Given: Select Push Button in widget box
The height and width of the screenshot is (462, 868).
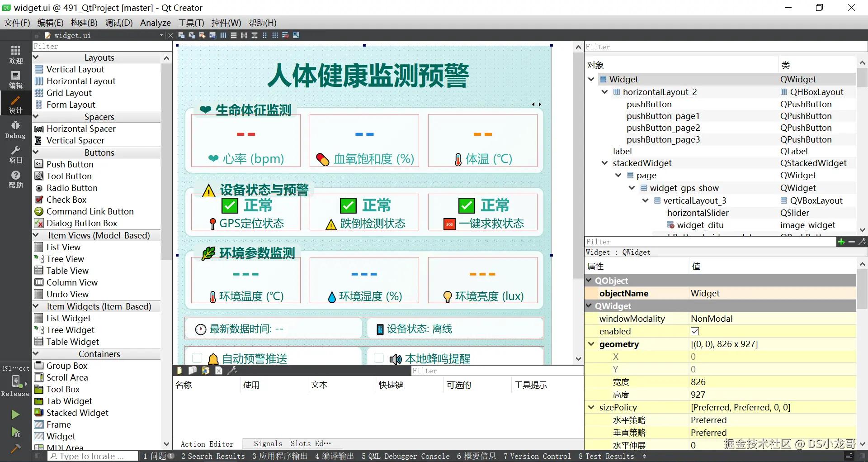Looking at the screenshot, I should 70,164.
